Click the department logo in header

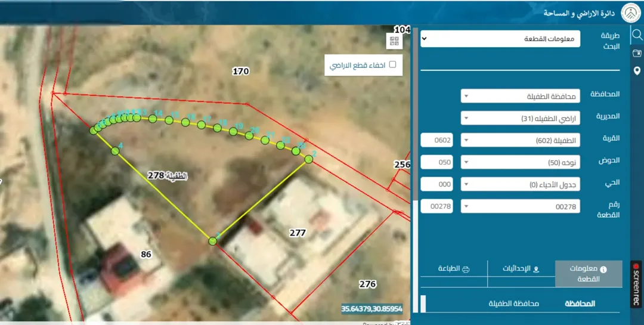click(631, 13)
